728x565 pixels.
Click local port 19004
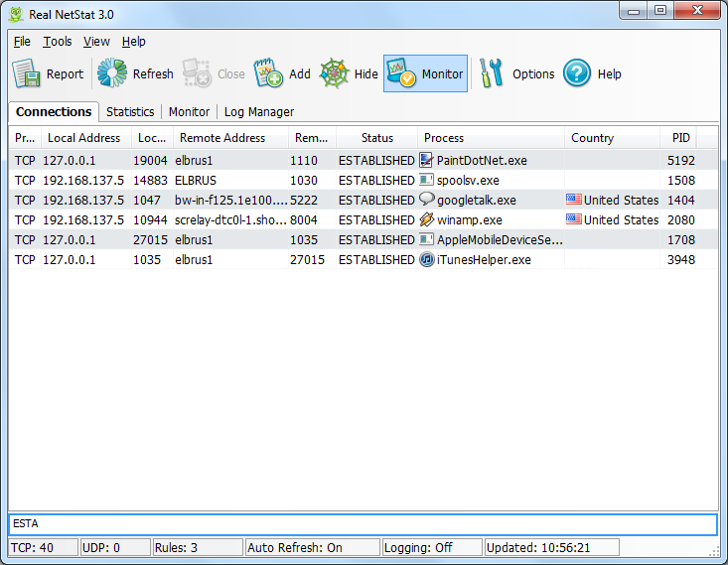pos(150,160)
